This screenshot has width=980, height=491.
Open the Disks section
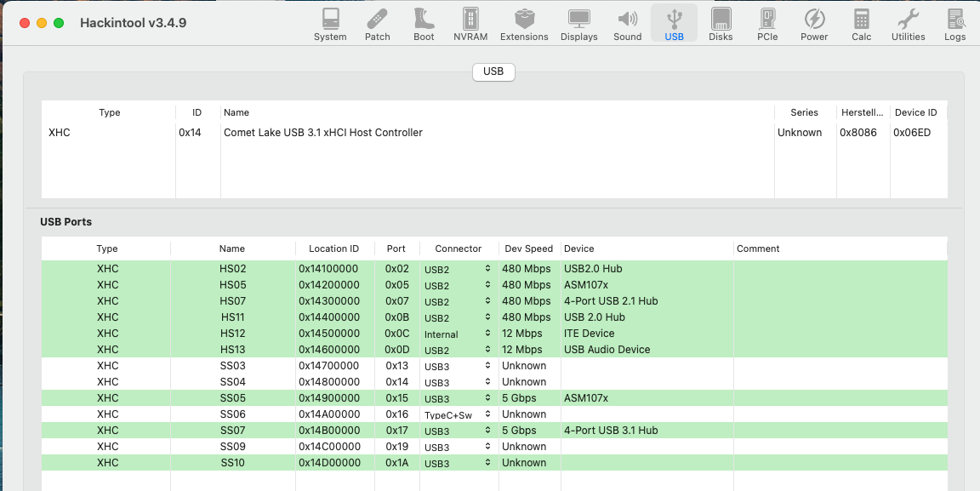click(x=721, y=24)
